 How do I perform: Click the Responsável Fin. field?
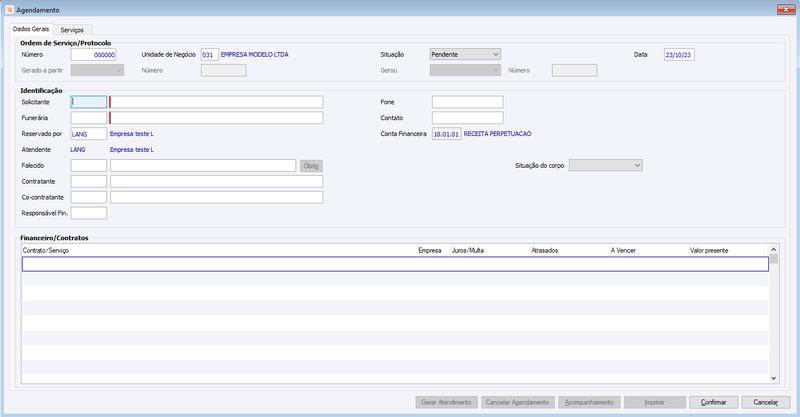[x=89, y=213]
